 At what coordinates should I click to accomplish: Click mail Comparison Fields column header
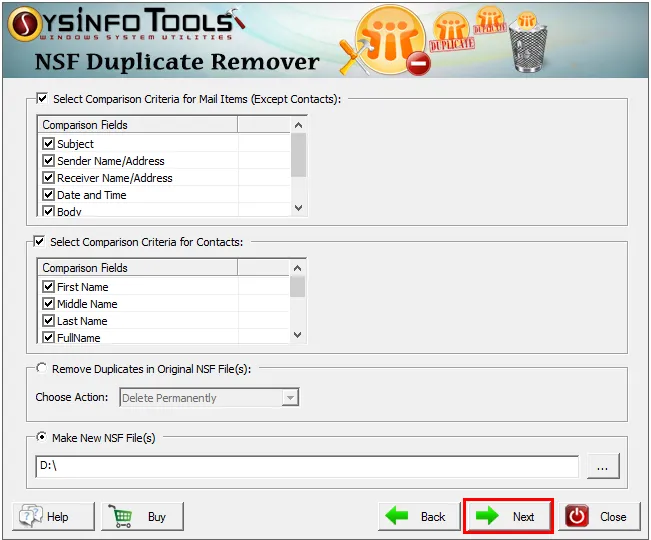[138, 125]
